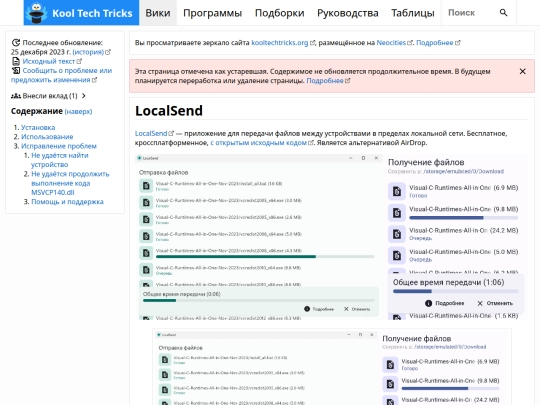Open the Исходный текст link

(49, 61)
